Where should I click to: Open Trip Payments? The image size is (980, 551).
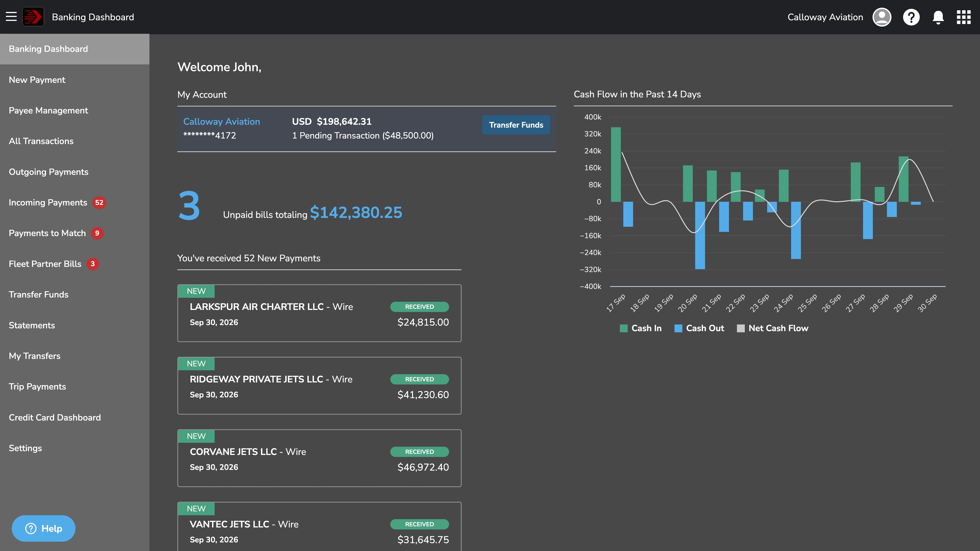75,386
